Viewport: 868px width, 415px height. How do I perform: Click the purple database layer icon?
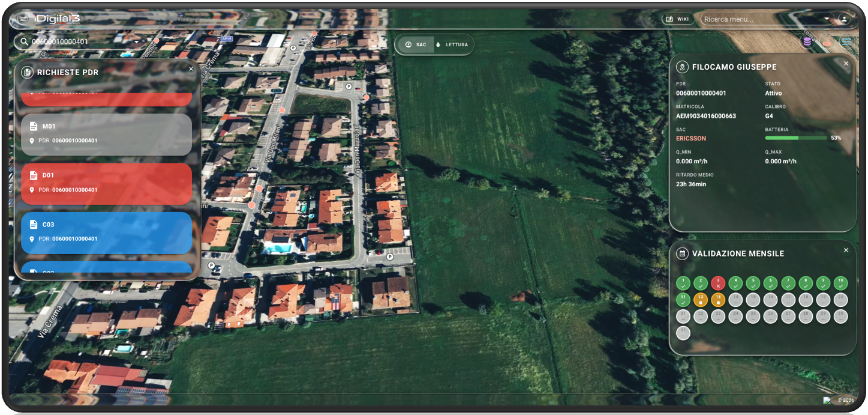coord(807,41)
